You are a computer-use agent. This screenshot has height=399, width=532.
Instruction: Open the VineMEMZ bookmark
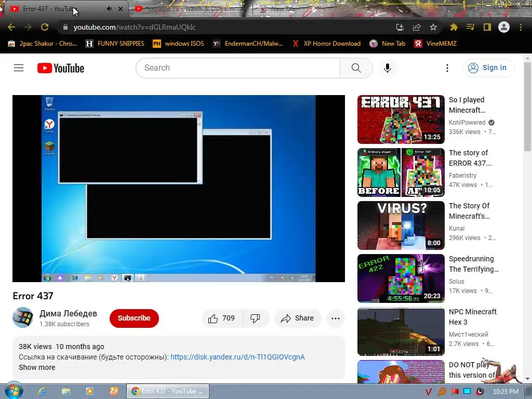[436, 44]
